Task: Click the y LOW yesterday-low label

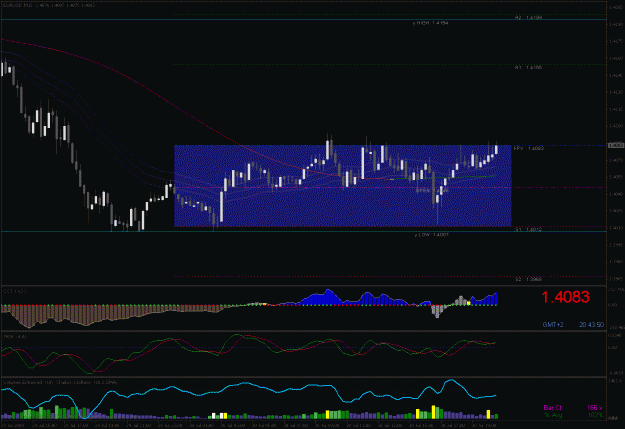Action: click(432, 235)
